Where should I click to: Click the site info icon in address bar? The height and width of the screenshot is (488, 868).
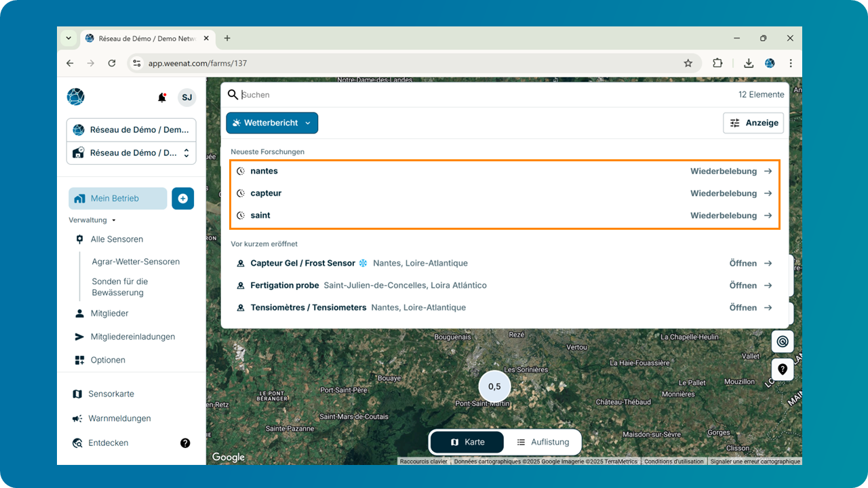click(x=136, y=63)
